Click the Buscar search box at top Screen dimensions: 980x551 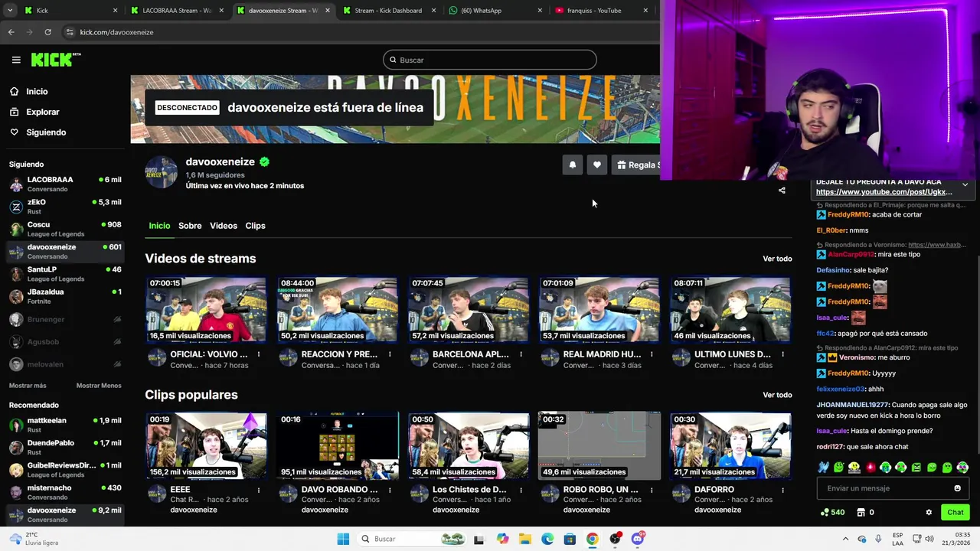(x=490, y=60)
